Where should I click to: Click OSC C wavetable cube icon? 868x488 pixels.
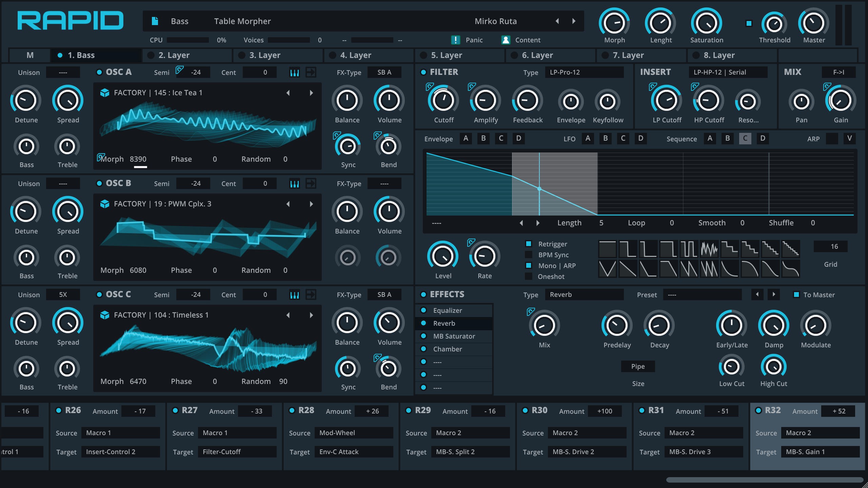(x=105, y=315)
